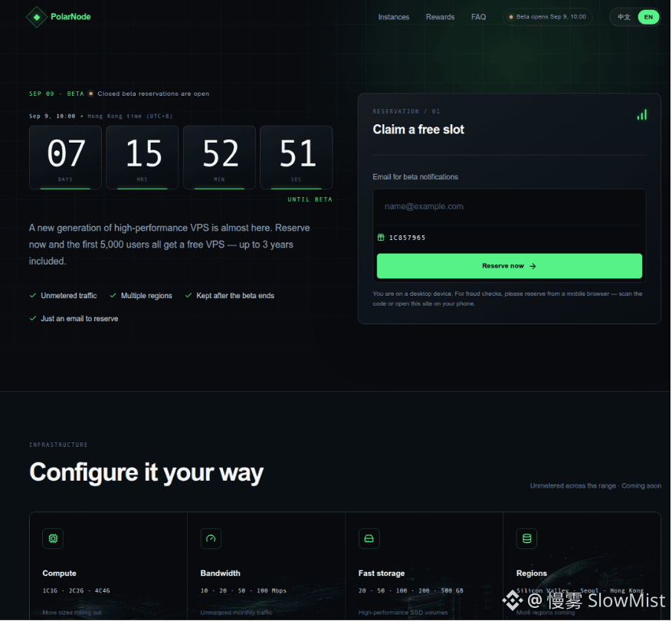Switch language to 中文

coord(624,17)
